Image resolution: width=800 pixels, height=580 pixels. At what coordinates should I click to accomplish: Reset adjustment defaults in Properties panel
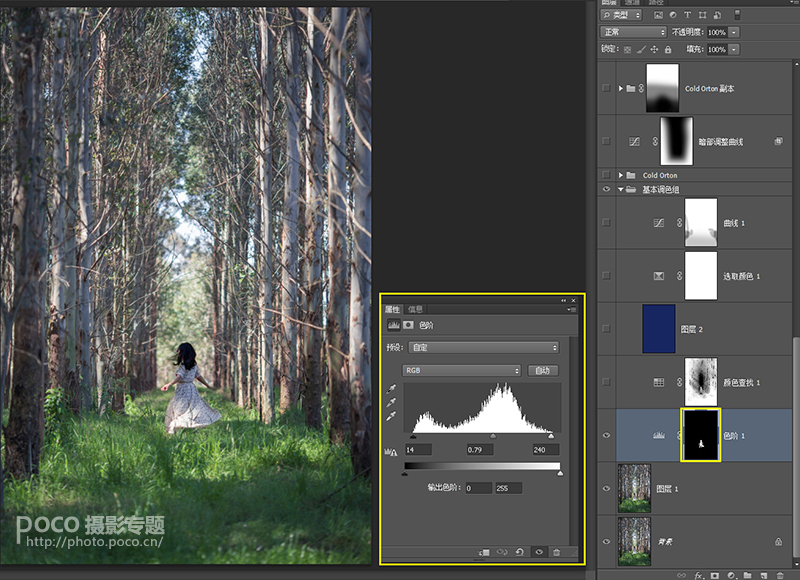(520, 552)
